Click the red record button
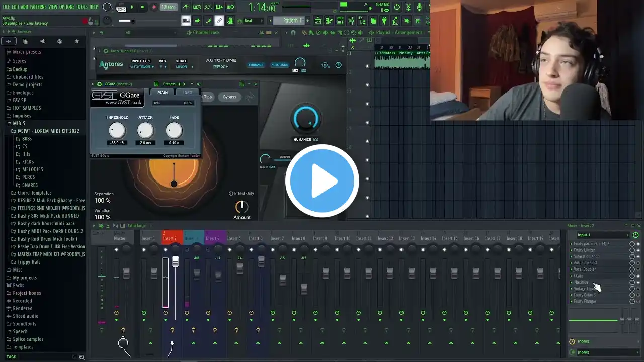Image resolution: width=644 pixels, height=362 pixels. click(154, 7)
